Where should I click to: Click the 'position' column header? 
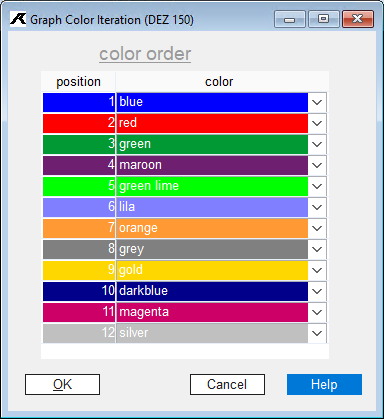[x=78, y=81]
